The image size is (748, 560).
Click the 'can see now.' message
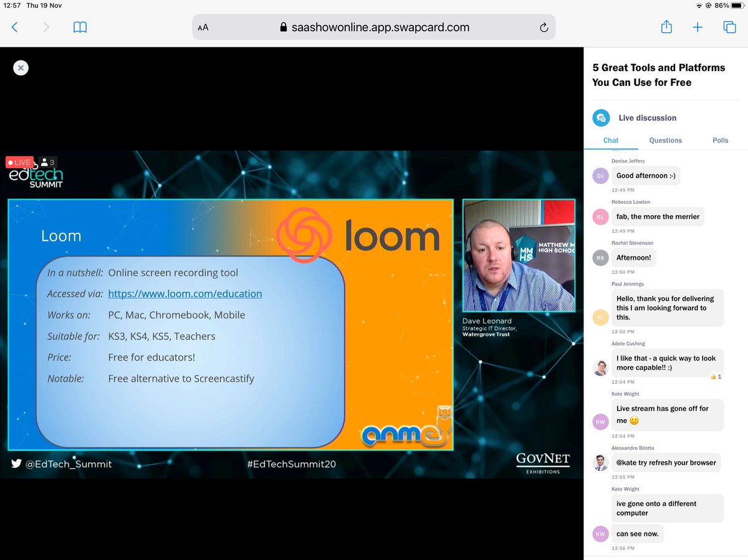click(637, 534)
